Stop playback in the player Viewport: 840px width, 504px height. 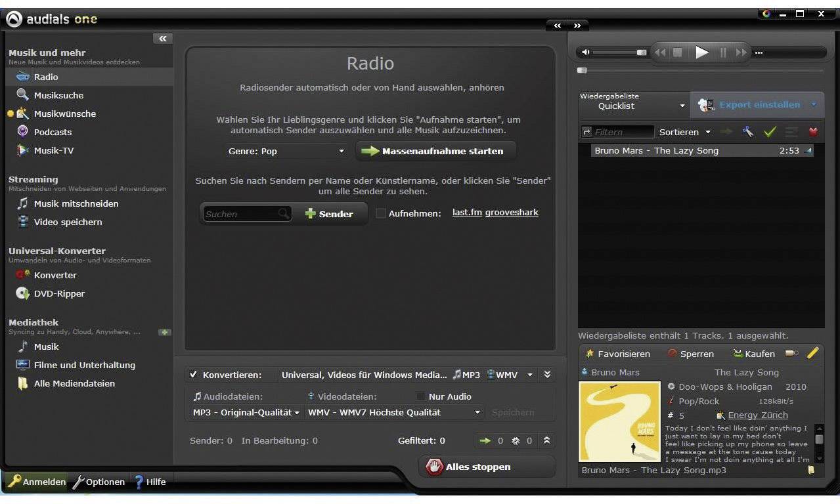coord(678,52)
